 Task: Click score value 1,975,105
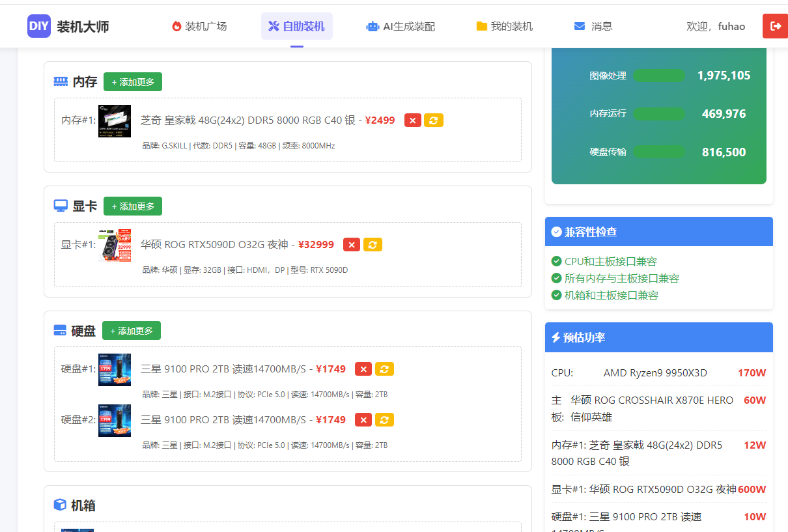(724, 76)
